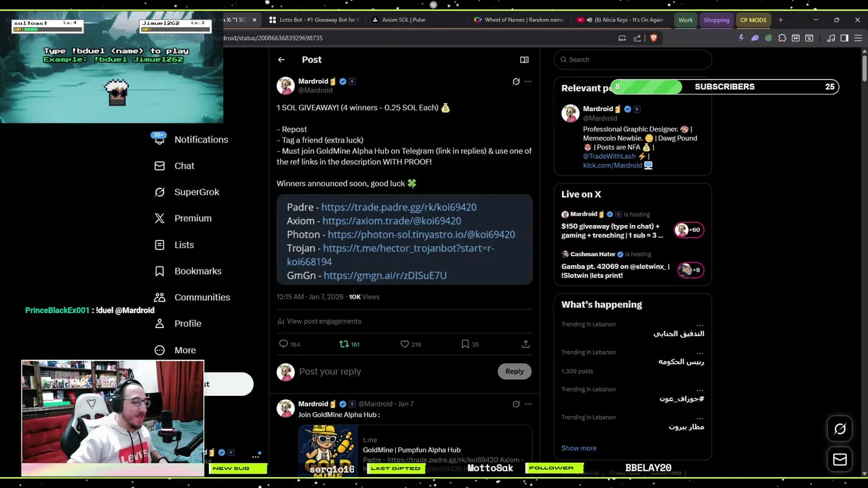Click the Grok icon on main post

coord(516,81)
